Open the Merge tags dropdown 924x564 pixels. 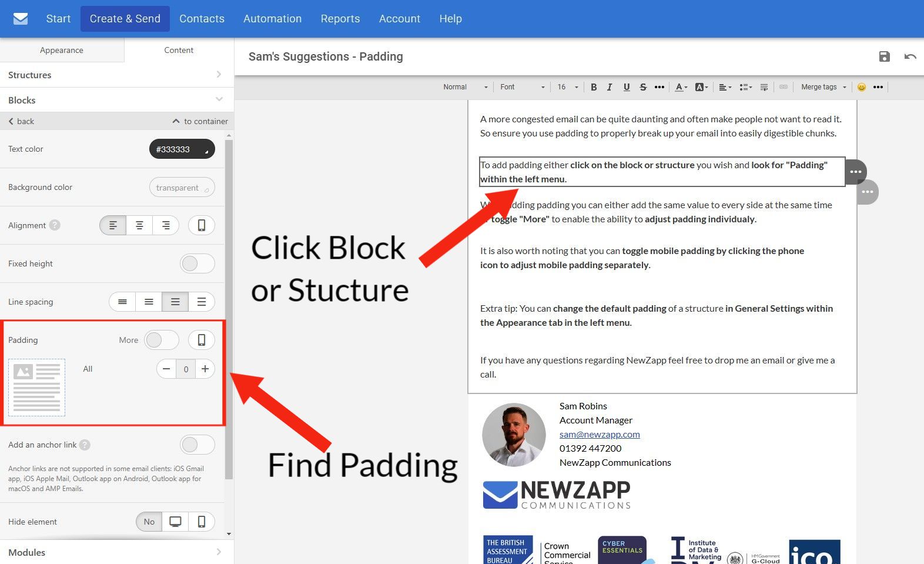click(x=823, y=87)
